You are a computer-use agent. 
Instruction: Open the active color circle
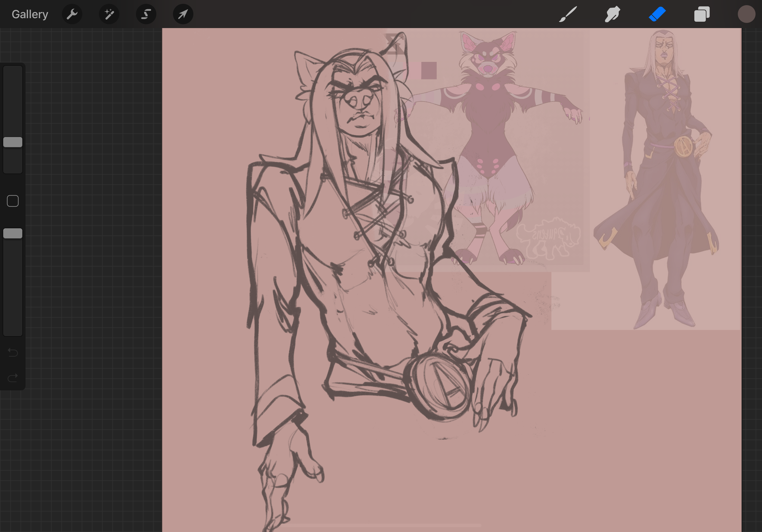pyautogui.click(x=746, y=14)
